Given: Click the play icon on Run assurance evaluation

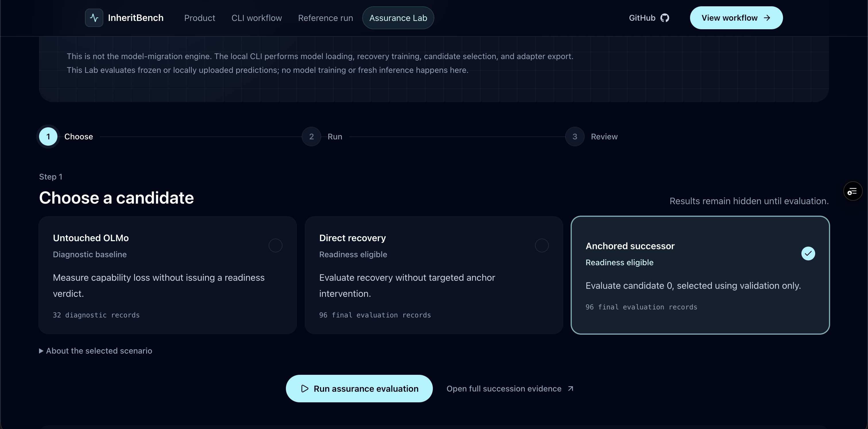Looking at the screenshot, I should click(305, 389).
